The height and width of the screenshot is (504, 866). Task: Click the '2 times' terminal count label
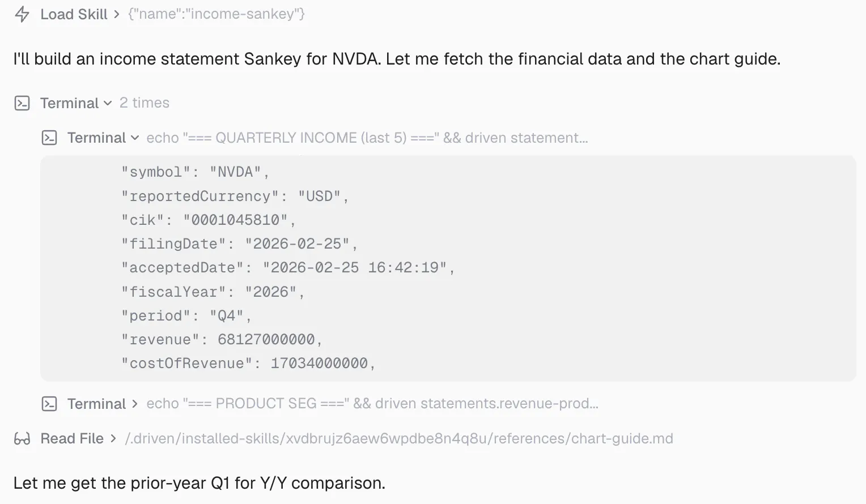pos(145,103)
